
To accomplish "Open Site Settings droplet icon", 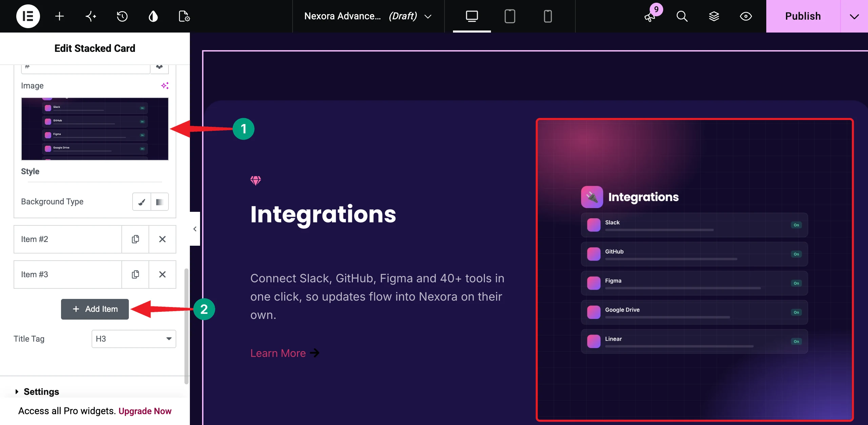I will click(153, 16).
